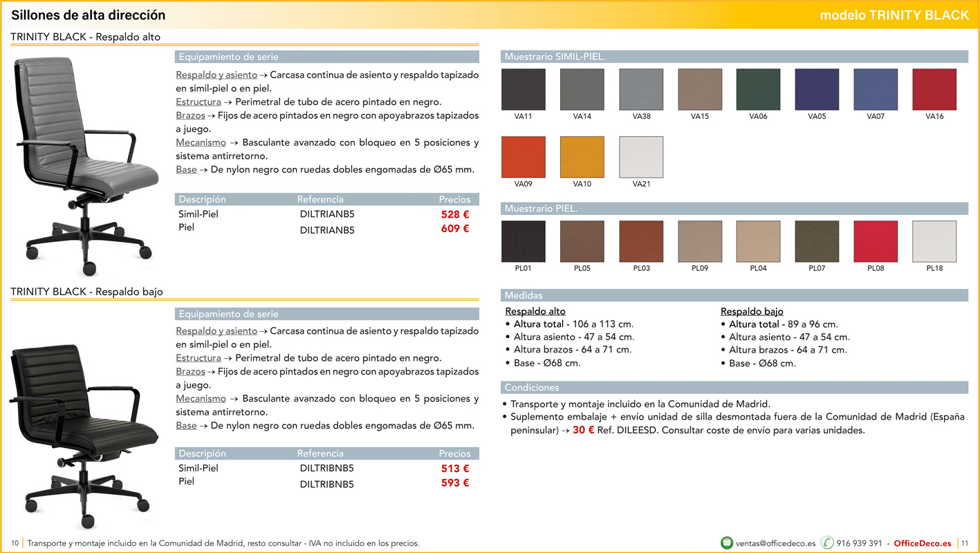Image resolution: width=980 pixels, height=553 pixels.
Task: Open the OfficeDeco.es website link
Action: pos(923,543)
